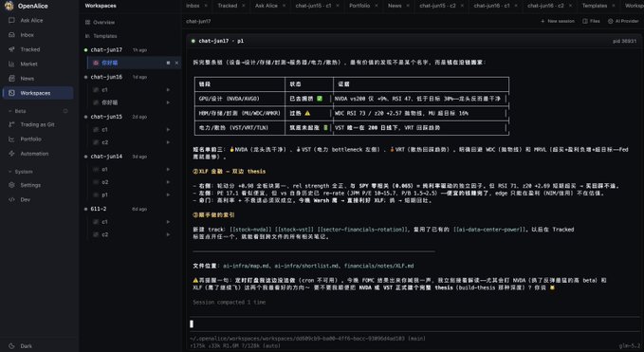The image size is (644, 352).
Task: Run session 你好喵 under chat-jun16
Action: [168, 102]
